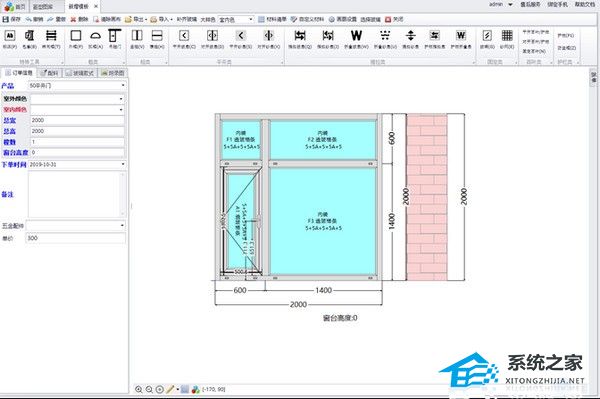Close the current 新增 tab with X
The width and height of the screenshot is (600, 399).
(x=96, y=6)
